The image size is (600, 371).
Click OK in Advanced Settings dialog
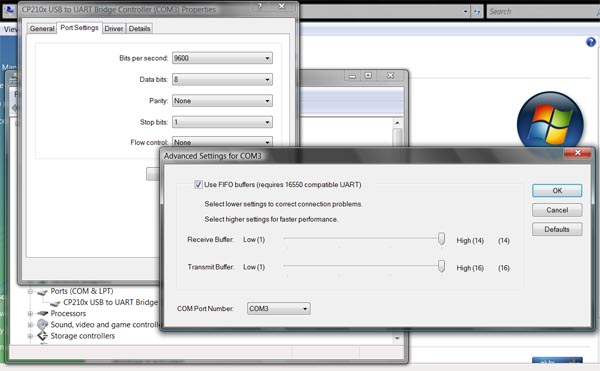pyautogui.click(x=557, y=190)
